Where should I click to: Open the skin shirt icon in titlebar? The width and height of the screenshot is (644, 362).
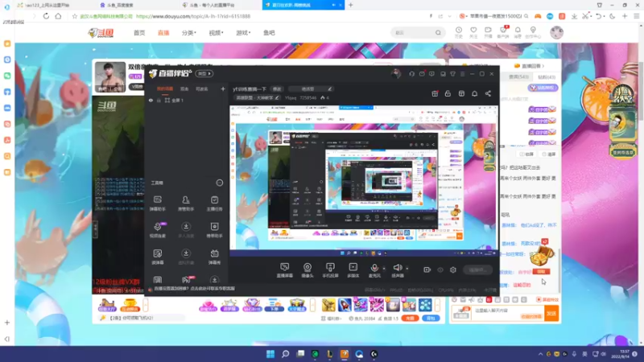click(452, 74)
